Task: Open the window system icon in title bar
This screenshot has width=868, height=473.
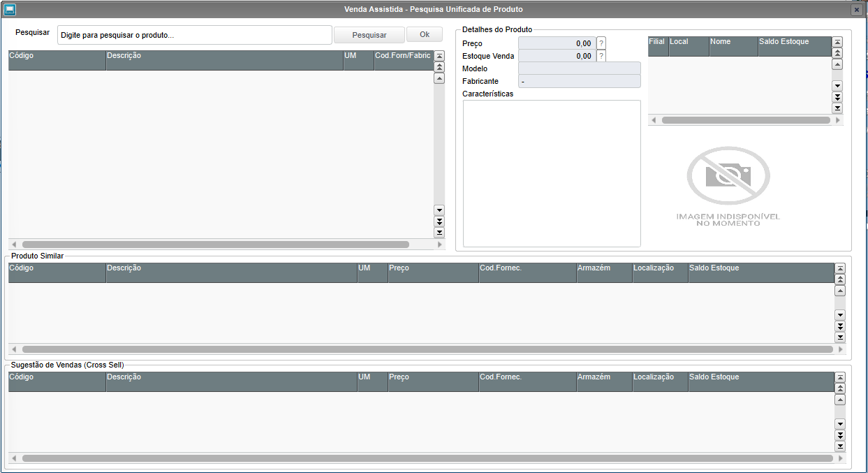Action: (x=10, y=10)
